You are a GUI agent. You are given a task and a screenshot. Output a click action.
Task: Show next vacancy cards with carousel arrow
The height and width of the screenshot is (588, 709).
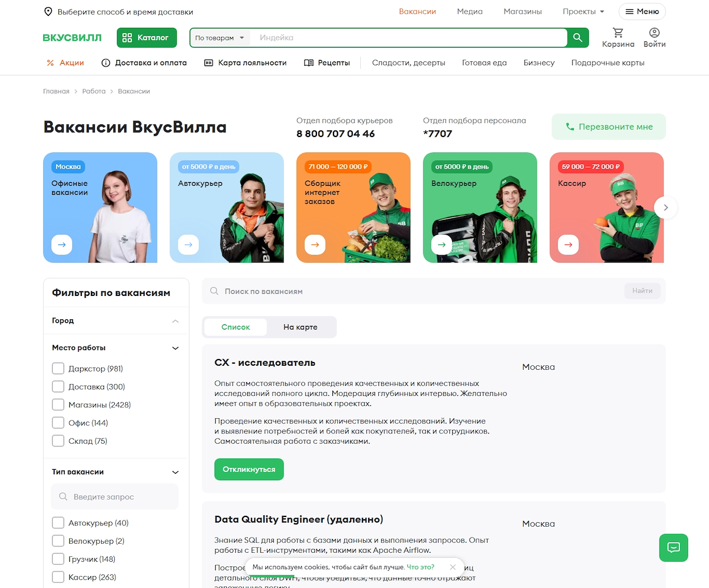pyautogui.click(x=666, y=207)
